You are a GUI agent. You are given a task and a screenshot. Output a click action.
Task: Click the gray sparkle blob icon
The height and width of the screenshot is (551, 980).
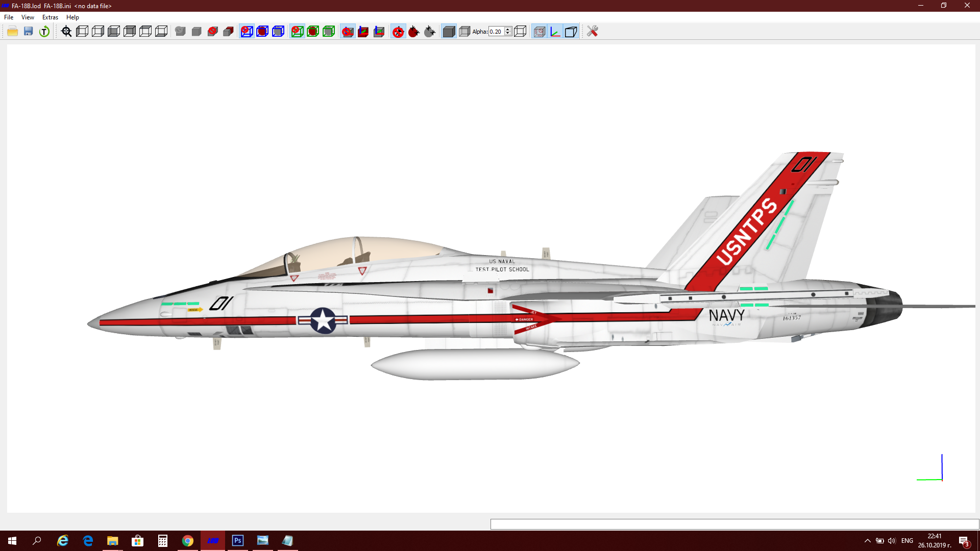(x=430, y=32)
